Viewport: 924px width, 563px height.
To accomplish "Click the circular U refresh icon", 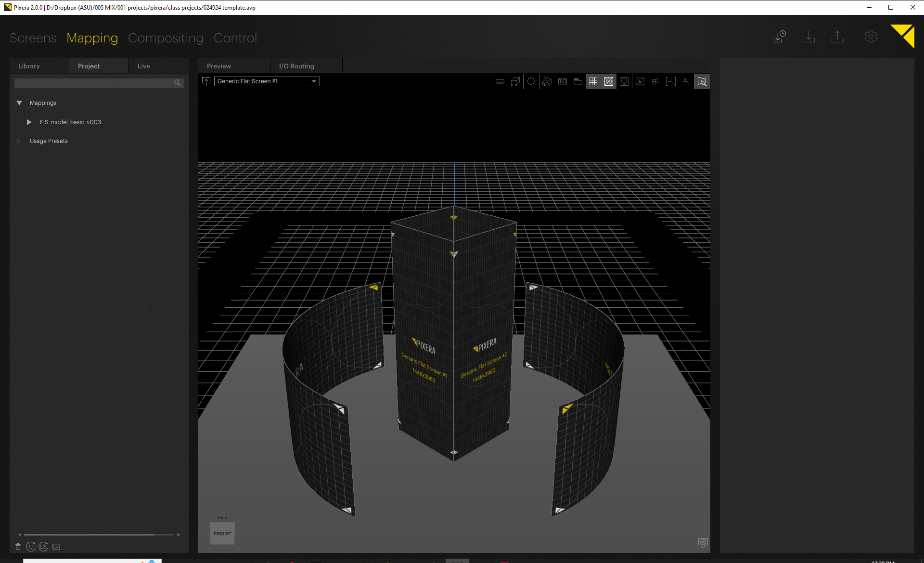I will point(31,547).
